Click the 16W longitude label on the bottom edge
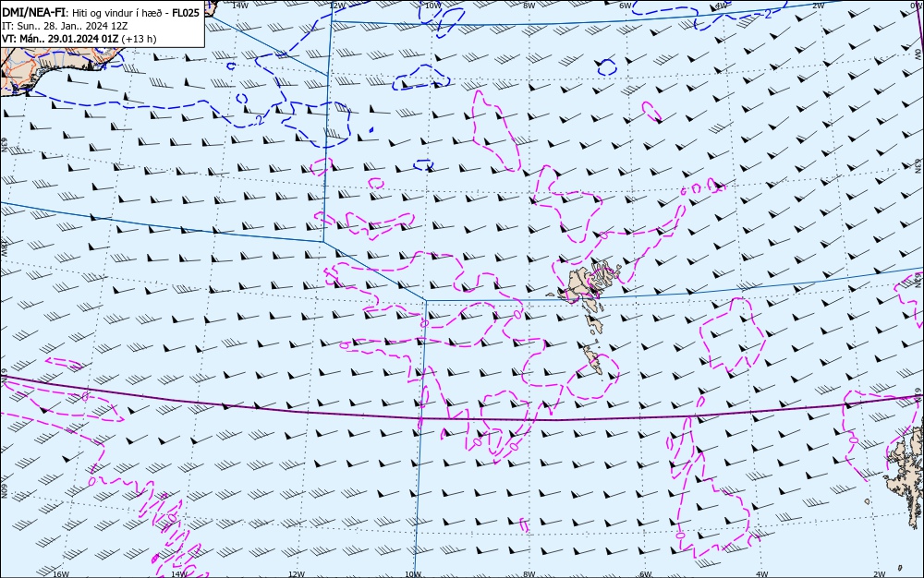 [61, 574]
